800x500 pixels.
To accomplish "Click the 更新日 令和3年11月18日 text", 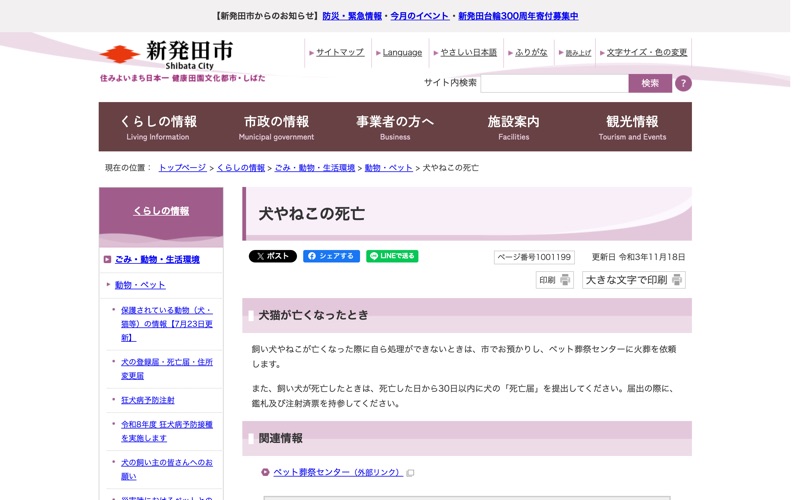I will click(x=638, y=257).
